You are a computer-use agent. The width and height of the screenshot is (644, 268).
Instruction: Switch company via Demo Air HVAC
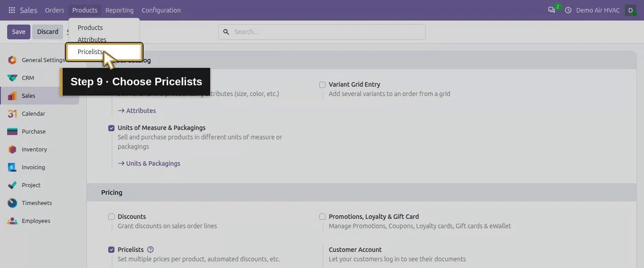(598, 10)
